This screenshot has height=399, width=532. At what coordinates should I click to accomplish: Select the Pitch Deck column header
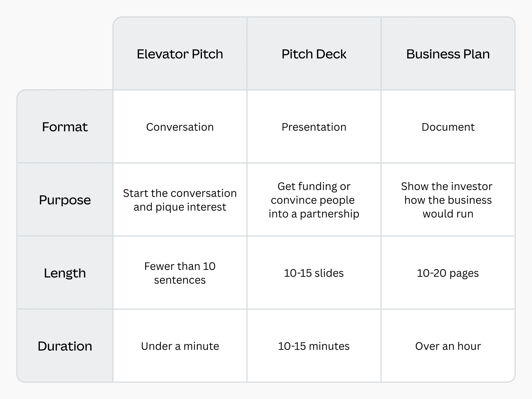click(314, 54)
